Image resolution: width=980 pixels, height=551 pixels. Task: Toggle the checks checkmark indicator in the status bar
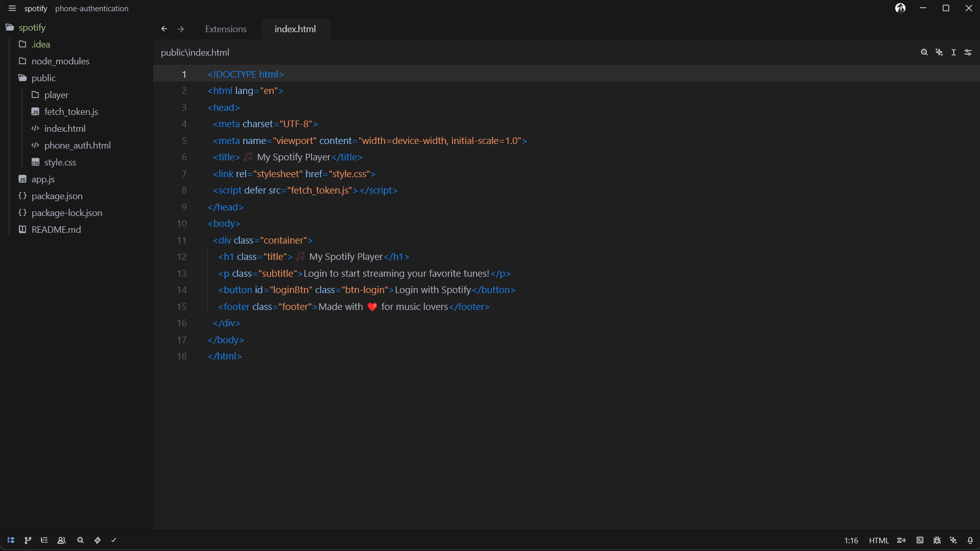click(113, 540)
